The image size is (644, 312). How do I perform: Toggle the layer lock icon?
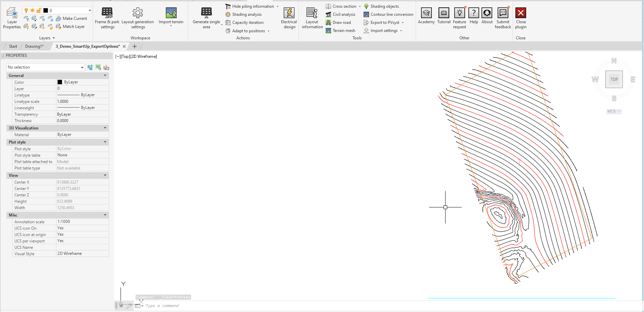click(39, 10)
